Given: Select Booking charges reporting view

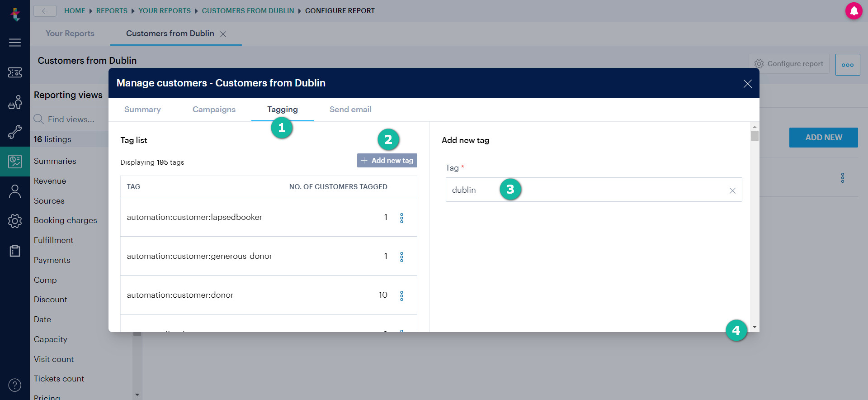Looking at the screenshot, I should coord(65,220).
